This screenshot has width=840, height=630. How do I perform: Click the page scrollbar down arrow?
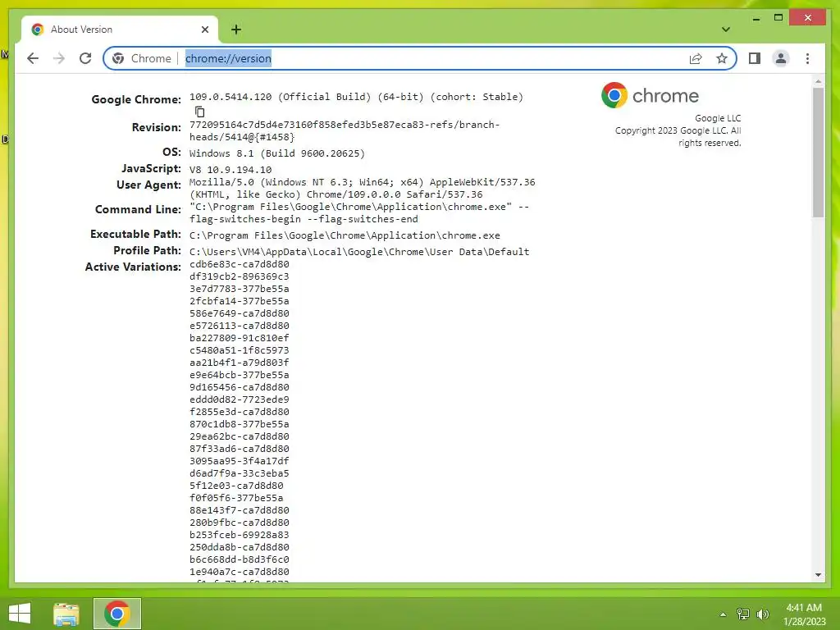pos(818,575)
